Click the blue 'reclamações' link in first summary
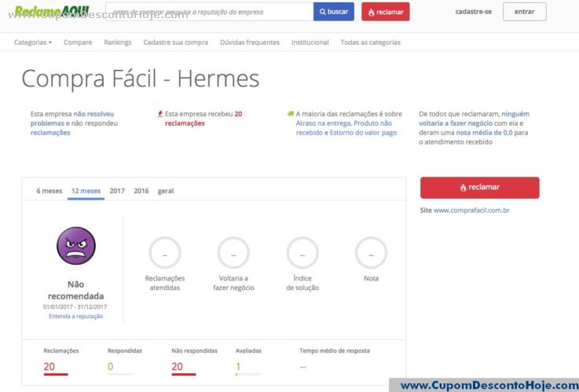 click(x=50, y=133)
